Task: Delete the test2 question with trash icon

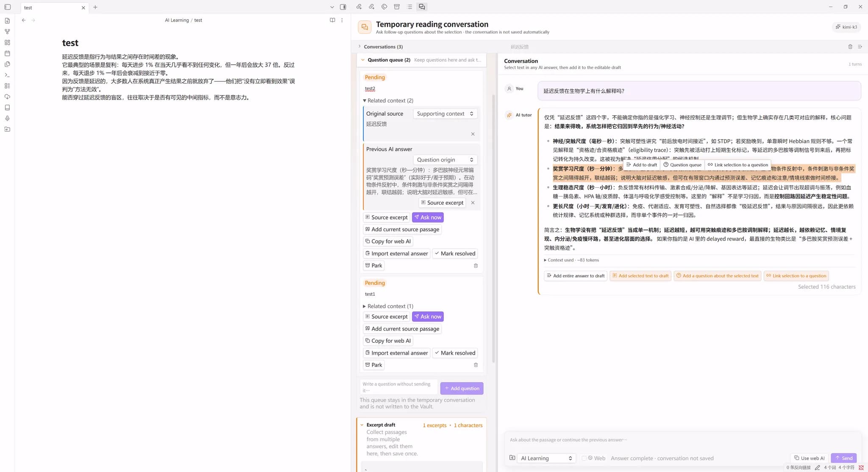Action: pos(476,266)
